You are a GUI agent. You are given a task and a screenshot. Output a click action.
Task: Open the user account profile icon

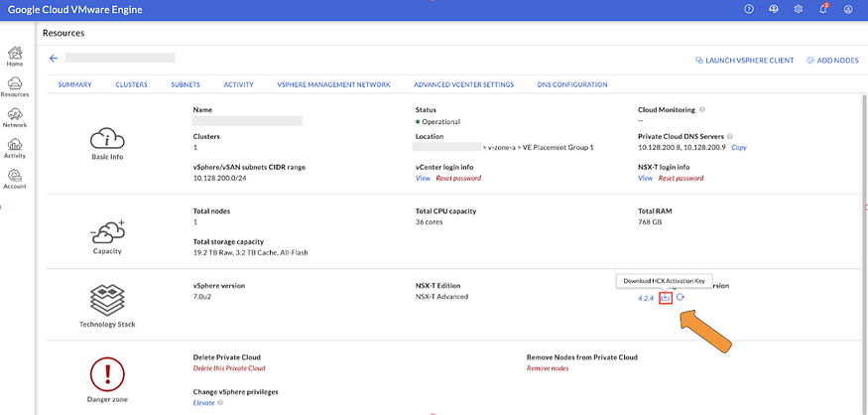click(847, 9)
